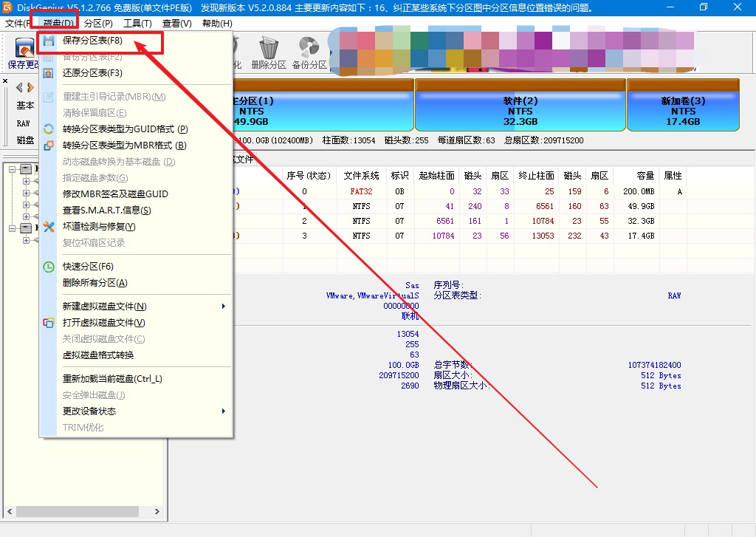Open the 工具(T) menu
The image size is (756, 537).
(137, 24)
